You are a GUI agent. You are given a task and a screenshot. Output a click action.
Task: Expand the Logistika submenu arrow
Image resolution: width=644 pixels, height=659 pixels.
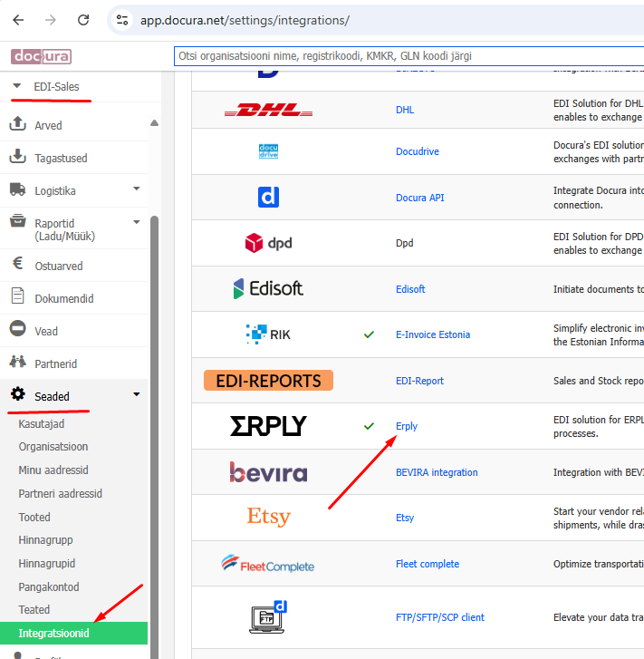(x=136, y=189)
